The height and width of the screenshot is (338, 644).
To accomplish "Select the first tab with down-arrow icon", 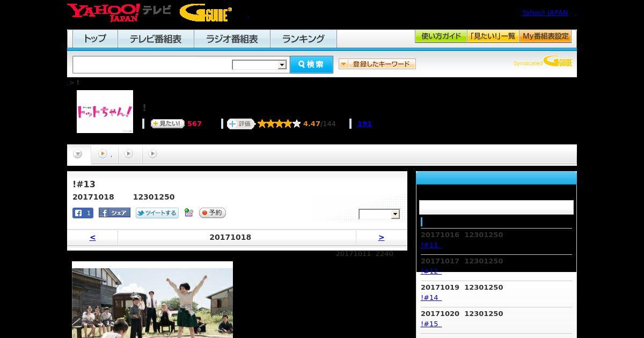I will [78, 155].
